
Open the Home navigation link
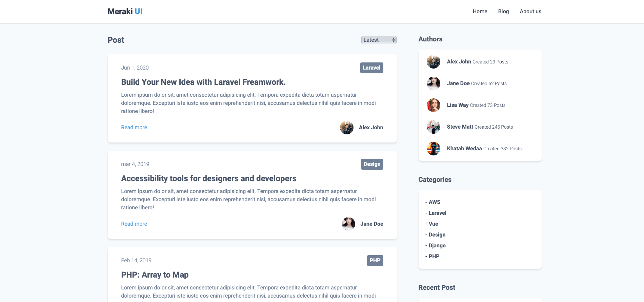480,12
